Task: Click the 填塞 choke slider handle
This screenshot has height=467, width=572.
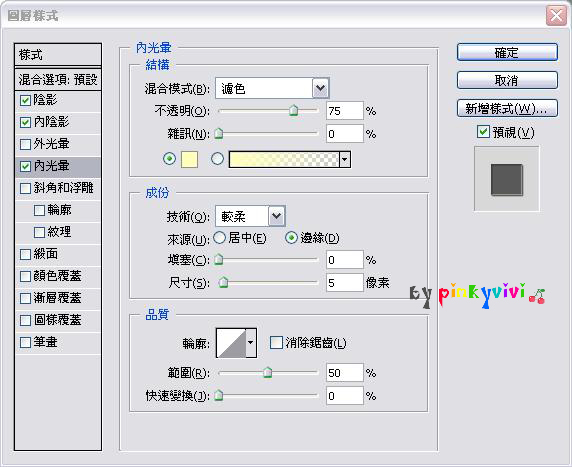Action: pos(219,259)
